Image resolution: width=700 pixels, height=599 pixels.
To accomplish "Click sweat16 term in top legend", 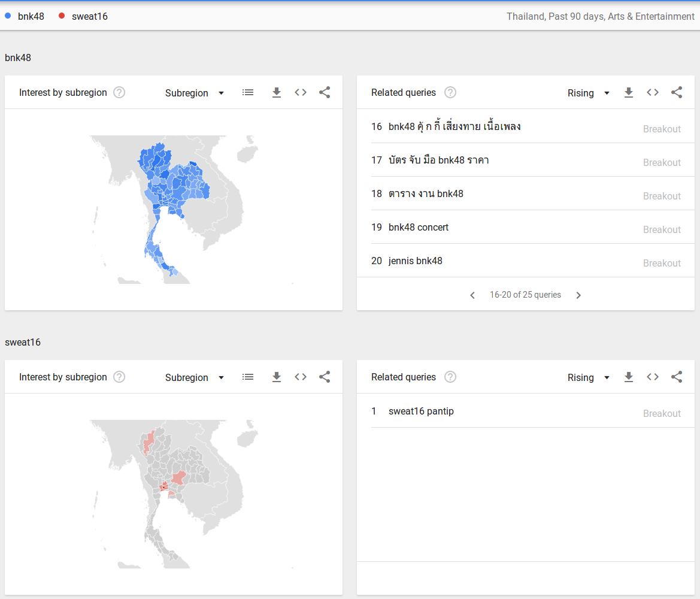I will 89,17.
